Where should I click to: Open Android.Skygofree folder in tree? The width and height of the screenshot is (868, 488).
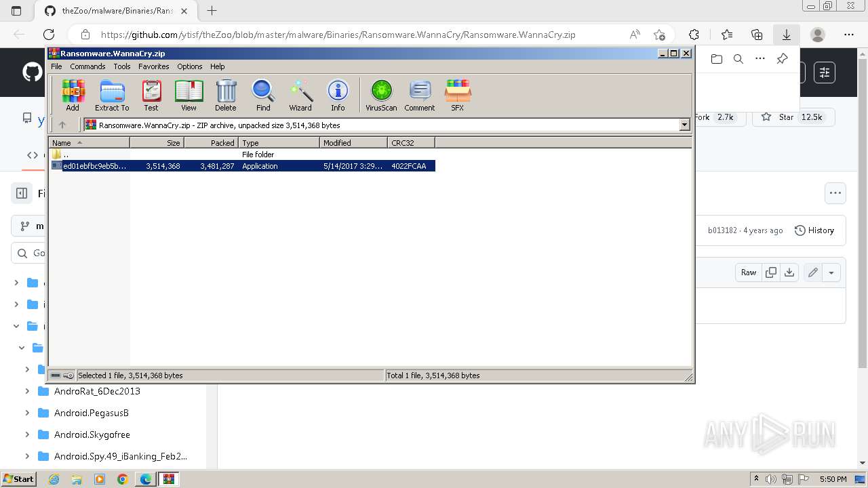[x=92, y=434]
